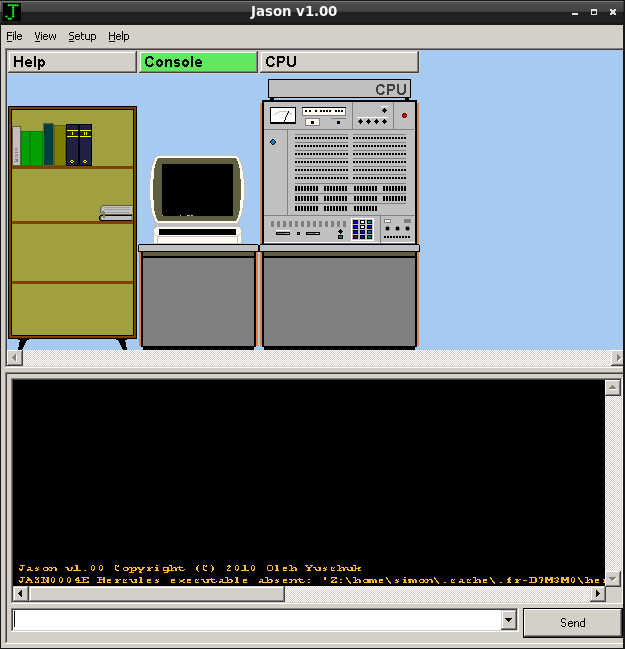Pick the gray book on top shelf
The height and width of the screenshot is (649, 625).
click(17, 146)
